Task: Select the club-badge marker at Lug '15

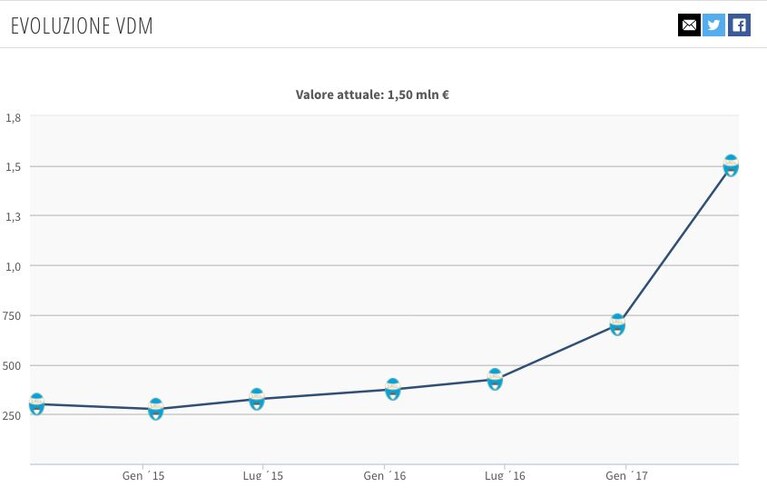Action: pos(257,399)
